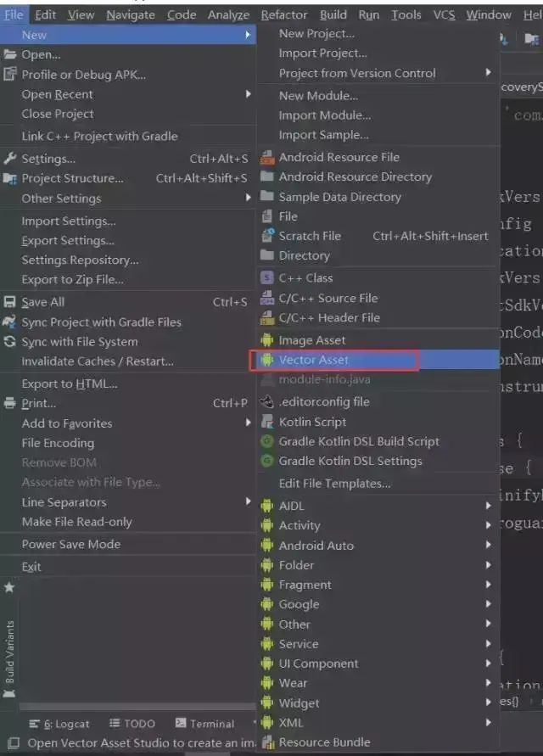Select New Project from the submenu

click(x=316, y=34)
